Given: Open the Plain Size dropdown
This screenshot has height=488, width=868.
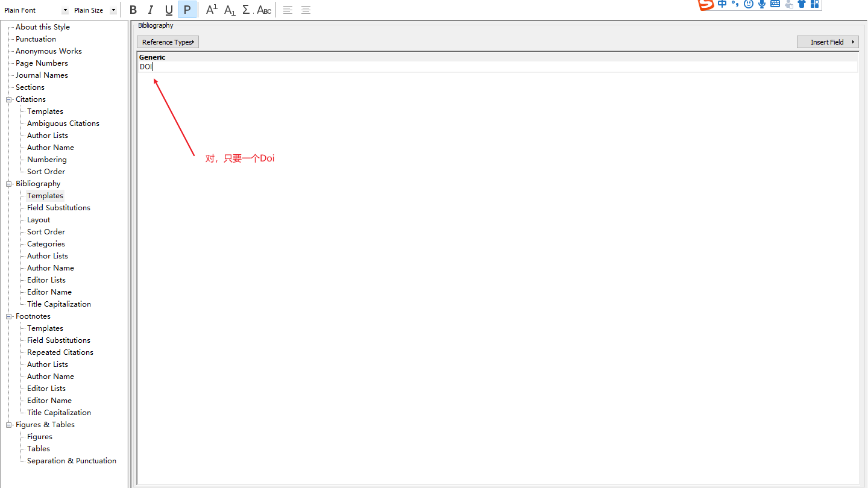Looking at the screenshot, I should click(x=113, y=10).
